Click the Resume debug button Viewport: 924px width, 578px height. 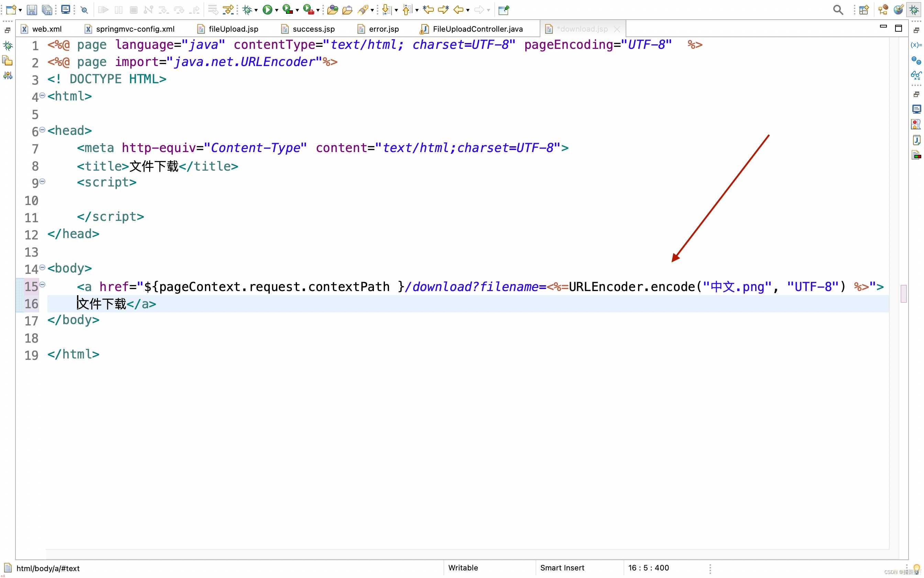tap(103, 10)
